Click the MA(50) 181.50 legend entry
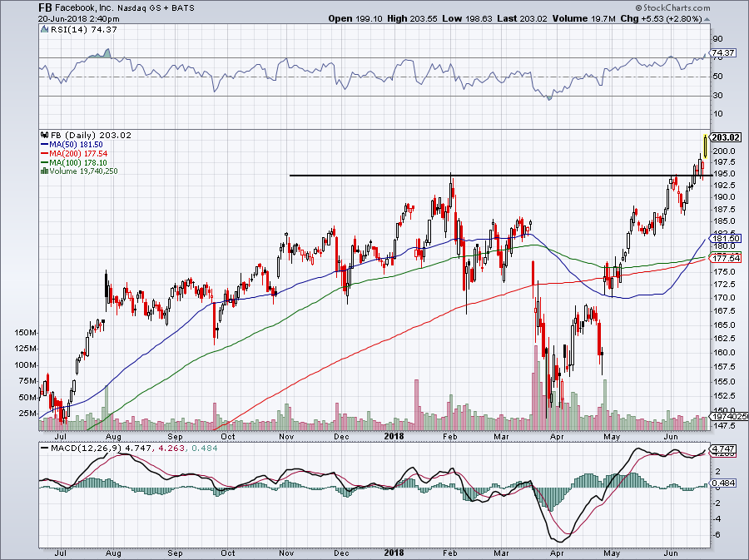 click(x=76, y=144)
